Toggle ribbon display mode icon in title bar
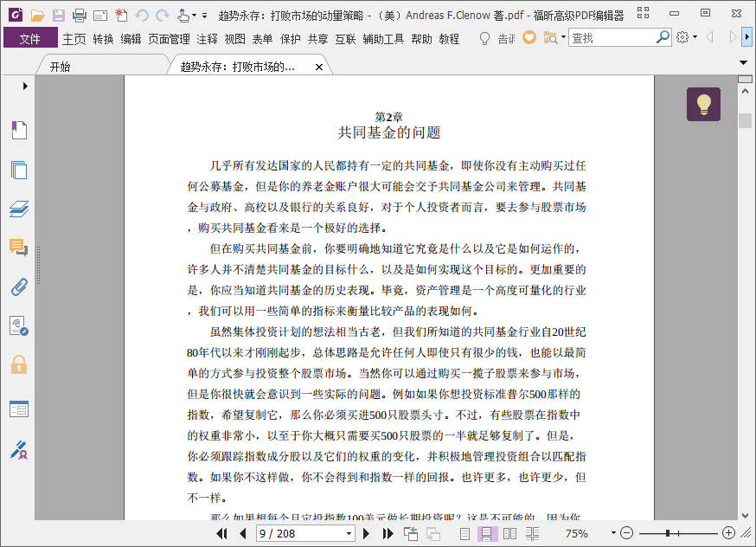This screenshot has width=756, height=547. pyautogui.click(x=644, y=13)
